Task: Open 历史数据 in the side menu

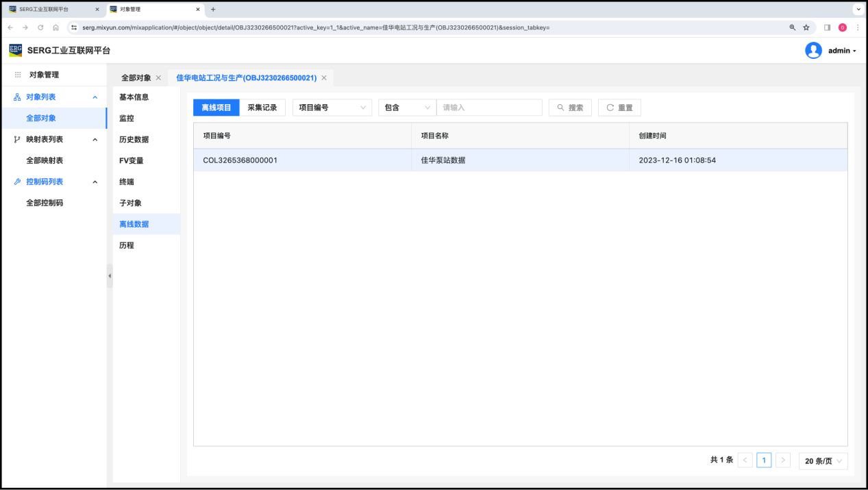Action: click(x=134, y=140)
